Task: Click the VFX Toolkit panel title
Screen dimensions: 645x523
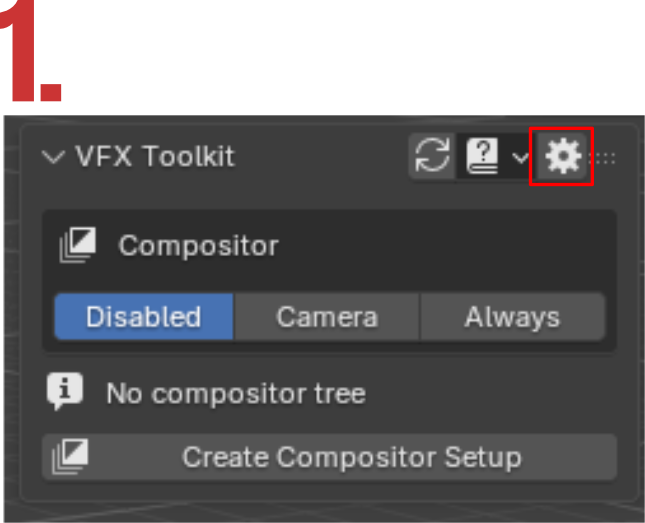Action: (x=155, y=156)
